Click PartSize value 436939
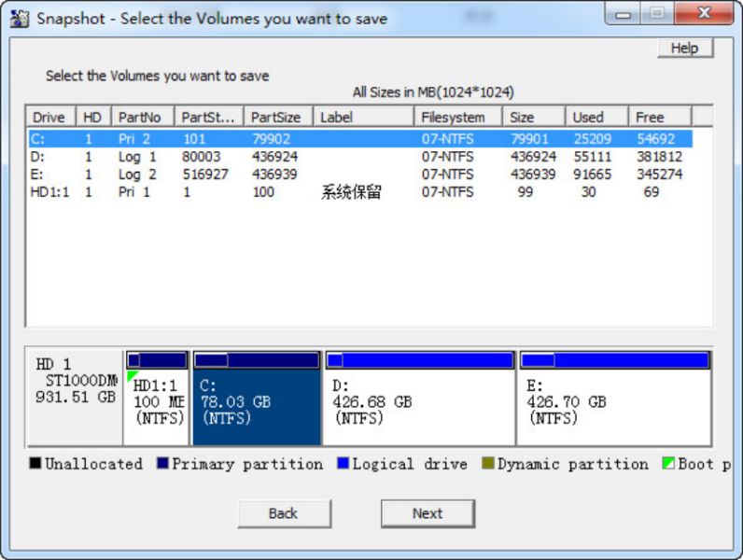743x560 pixels. 274,175
